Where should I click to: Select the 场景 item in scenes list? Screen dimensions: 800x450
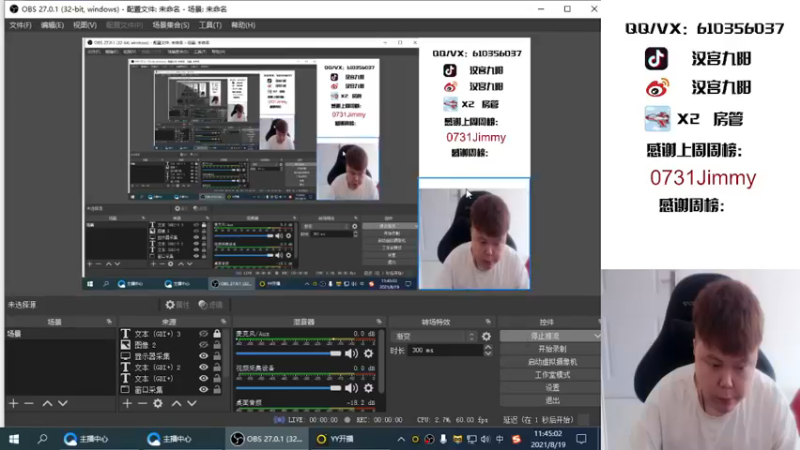[60, 334]
